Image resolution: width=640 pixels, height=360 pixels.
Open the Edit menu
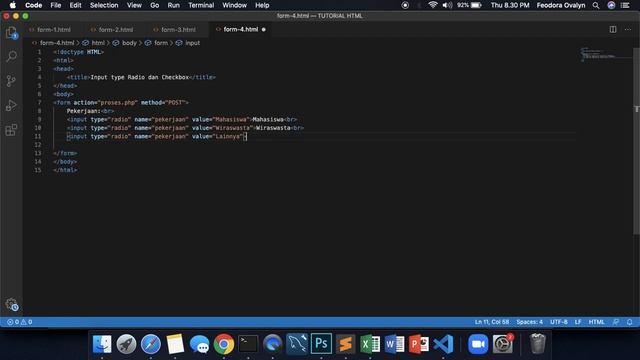[x=76, y=5]
